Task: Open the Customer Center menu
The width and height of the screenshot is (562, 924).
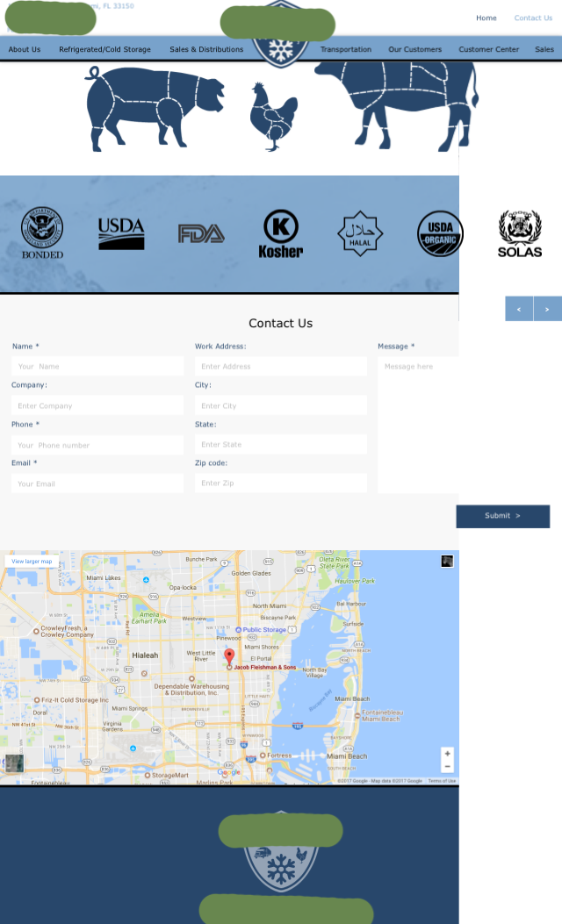Action: pos(489,49)
